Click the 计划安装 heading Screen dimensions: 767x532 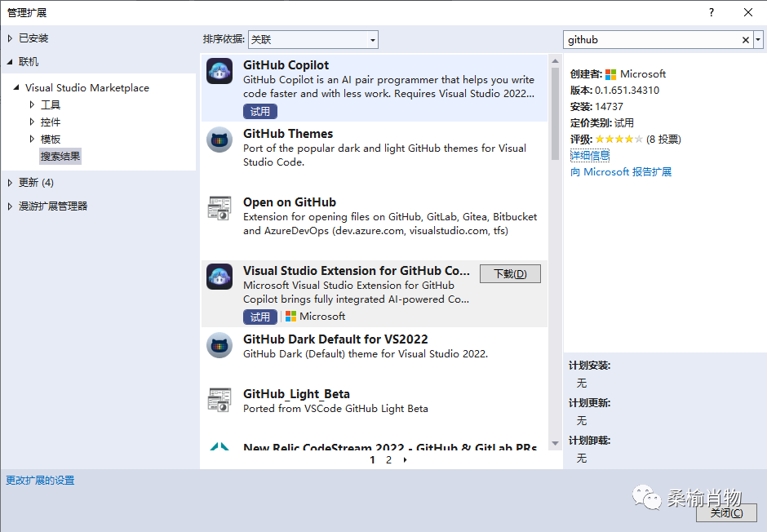pyautogui.click(x=589, y=366)
